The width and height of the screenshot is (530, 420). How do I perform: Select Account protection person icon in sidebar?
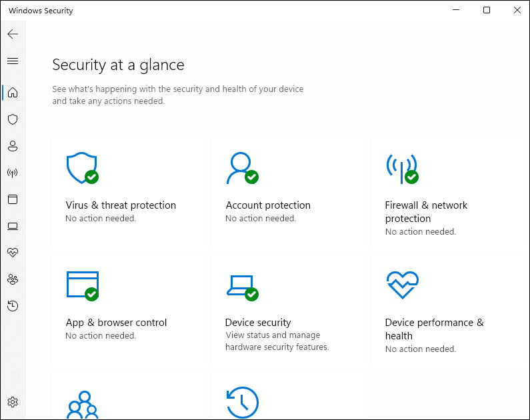pos(13,146)
